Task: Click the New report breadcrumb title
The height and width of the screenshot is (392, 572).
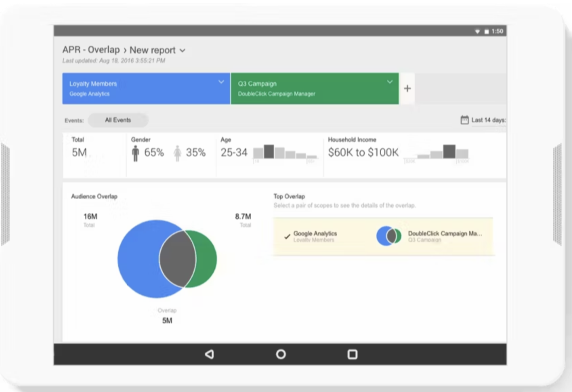Action: (x=152, y=50)
